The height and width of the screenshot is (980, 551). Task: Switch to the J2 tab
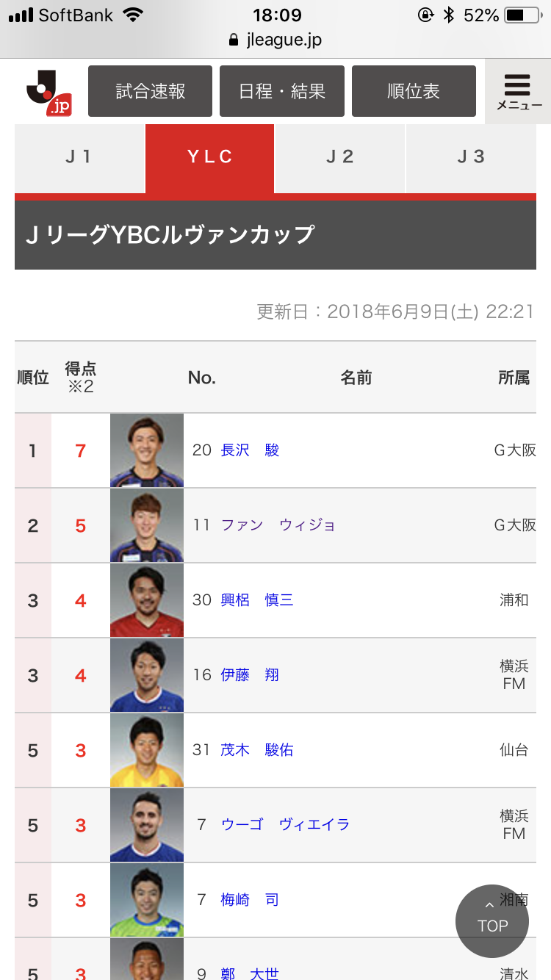339,157
